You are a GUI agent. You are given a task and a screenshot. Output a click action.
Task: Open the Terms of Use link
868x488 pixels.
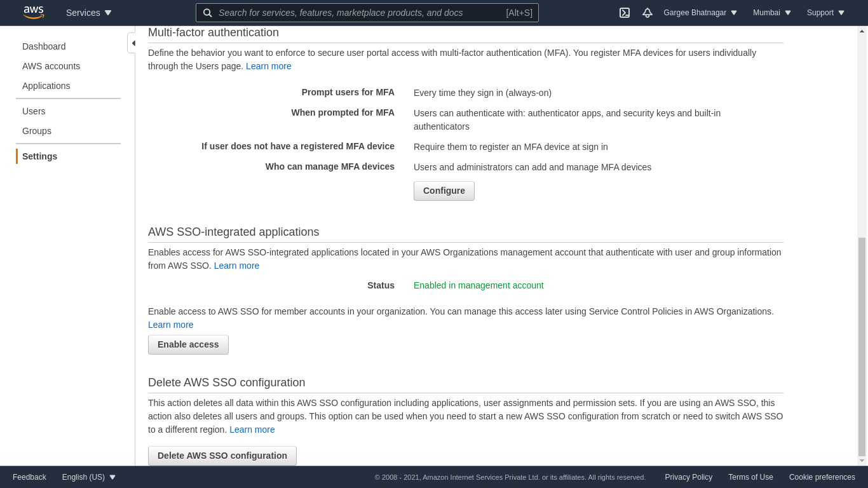750,477
